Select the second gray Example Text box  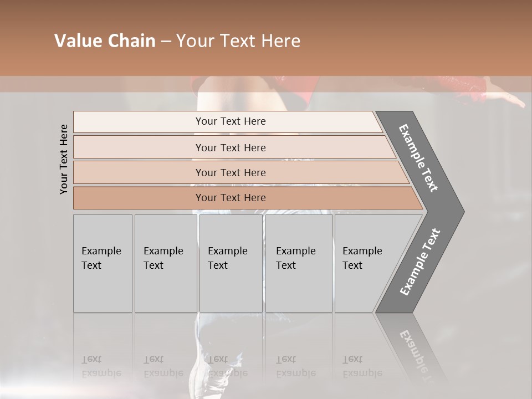click(165, 263)
